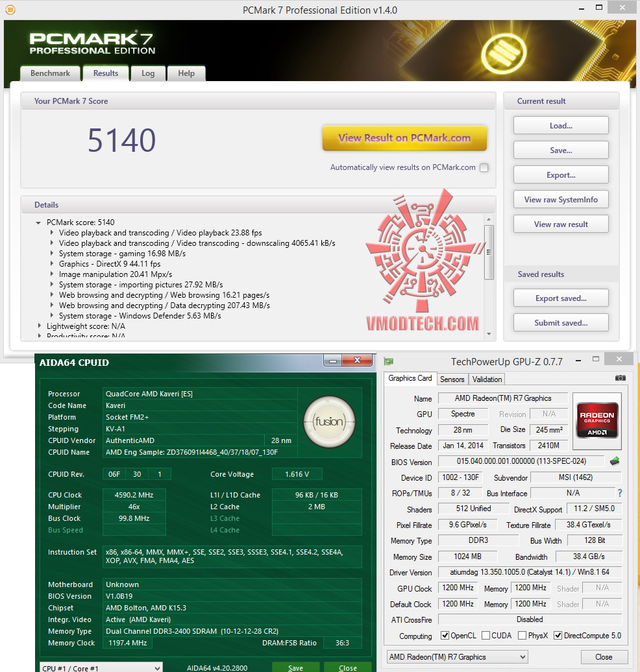Expand Web browsing 16.21 pages/s row
640x672 pixels.
(52, 295)
